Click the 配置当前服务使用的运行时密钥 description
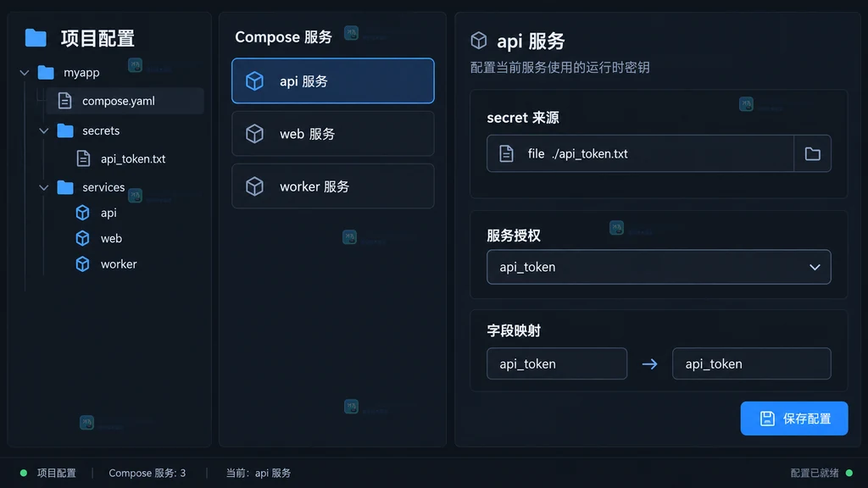Viewport: 868px width, 488px height. click(559, 68)
